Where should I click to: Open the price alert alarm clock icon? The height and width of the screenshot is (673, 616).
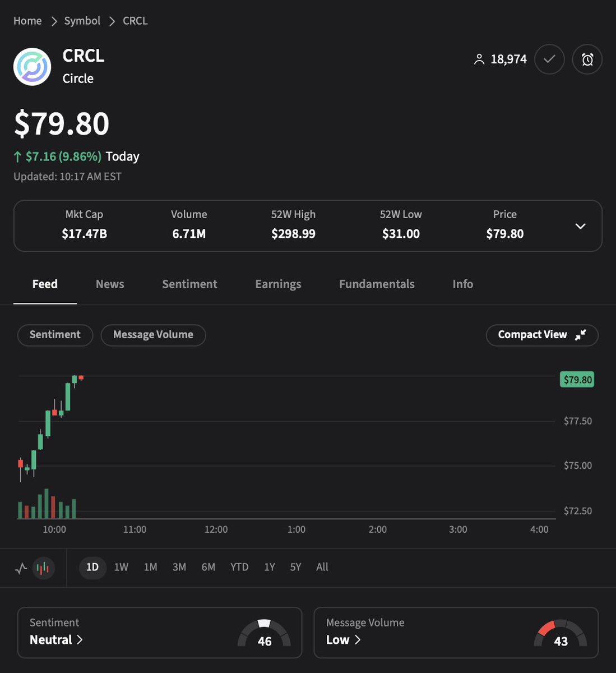coord(587,59)
